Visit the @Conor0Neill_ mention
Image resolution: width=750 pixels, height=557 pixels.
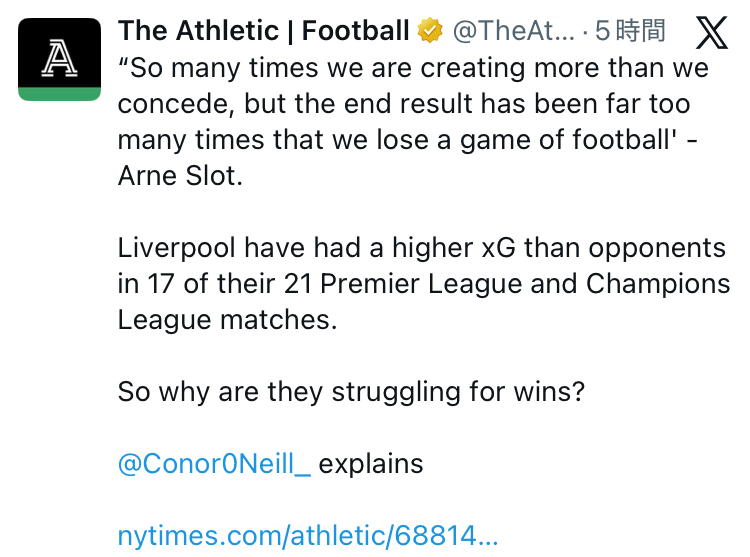point(214,464)
